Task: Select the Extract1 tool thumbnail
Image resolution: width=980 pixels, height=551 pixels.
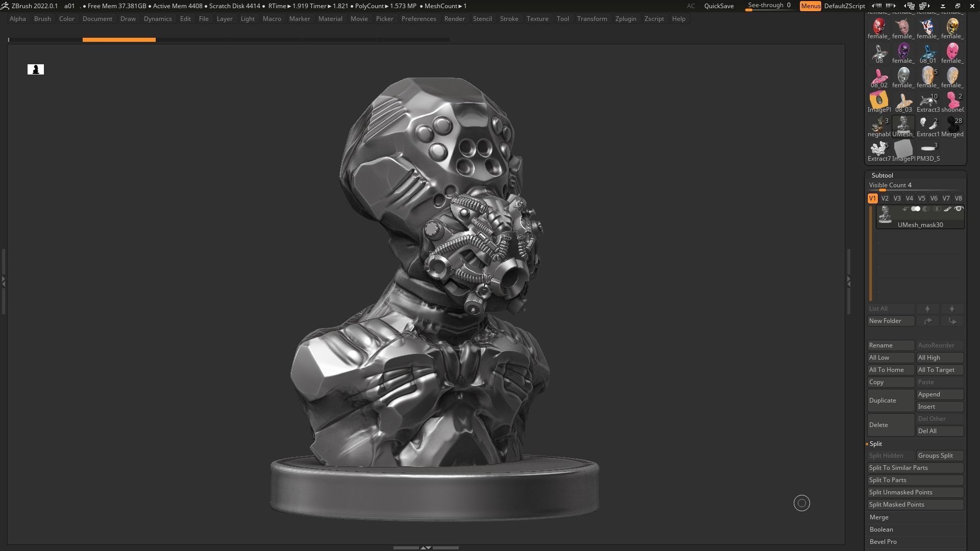Action: 928,126
